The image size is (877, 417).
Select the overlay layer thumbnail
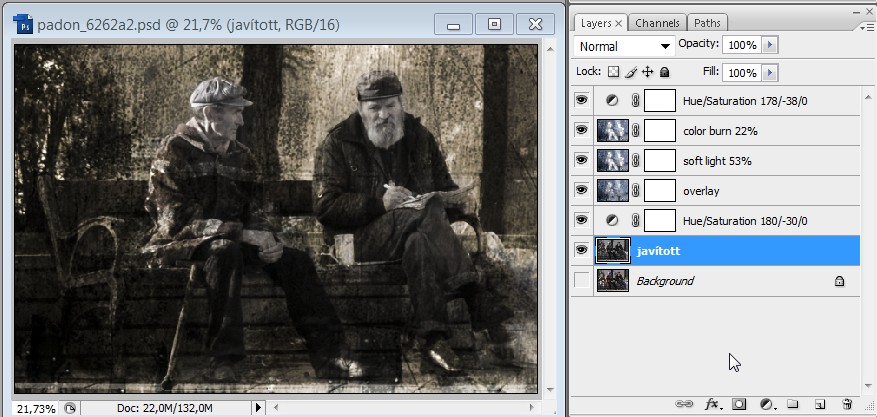[x=612, y=191]
